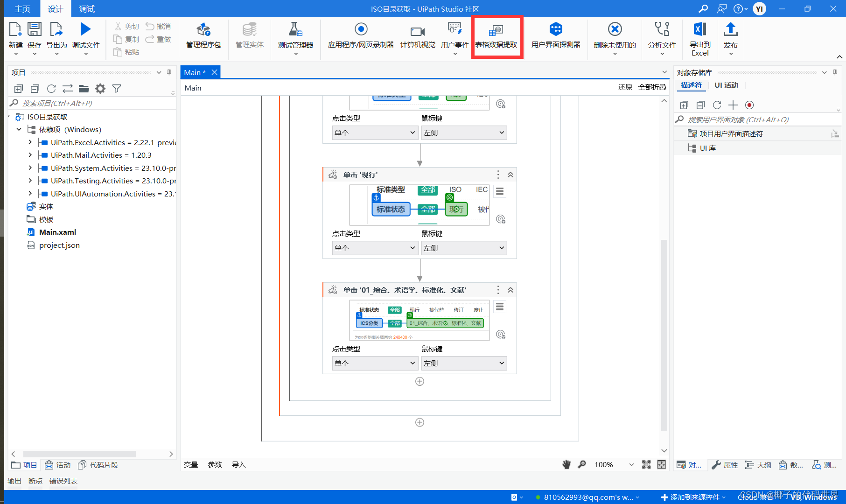Click the red record icon in Object Repository

coord(749,105)
